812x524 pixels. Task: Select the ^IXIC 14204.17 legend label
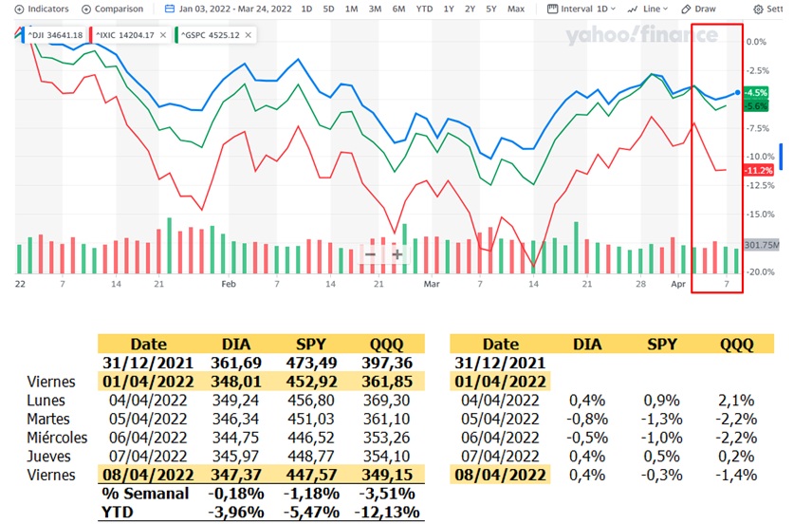coord(125,35)
